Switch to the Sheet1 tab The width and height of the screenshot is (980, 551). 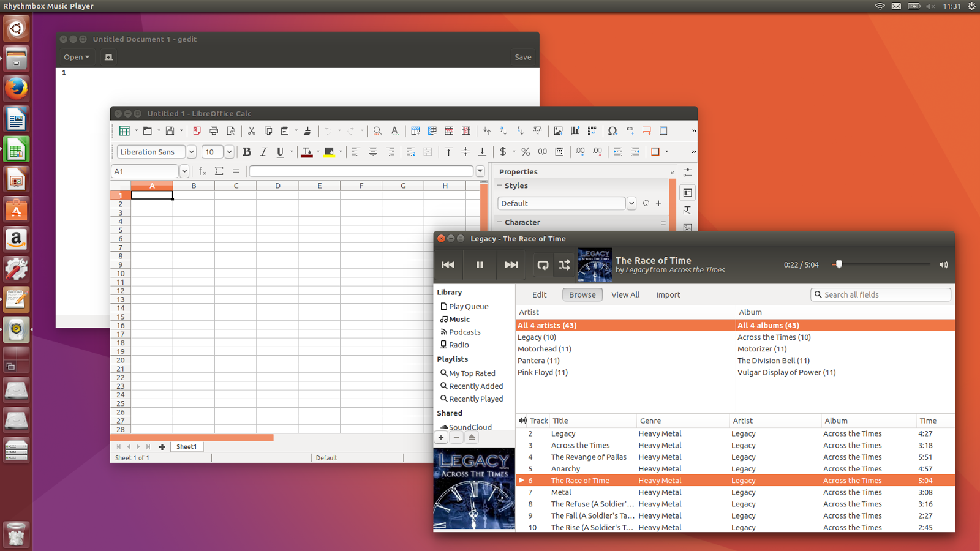pyautogui.click(x=186, y=446)
